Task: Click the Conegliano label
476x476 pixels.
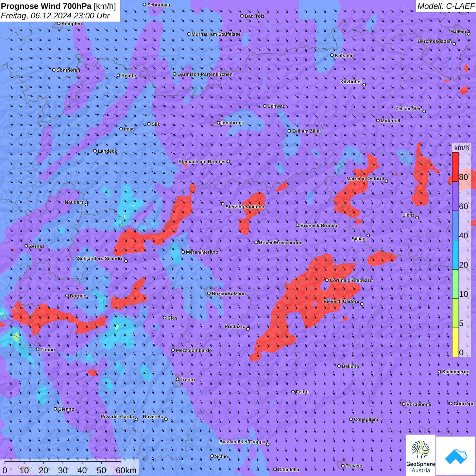Action: [x=367, y=419]
